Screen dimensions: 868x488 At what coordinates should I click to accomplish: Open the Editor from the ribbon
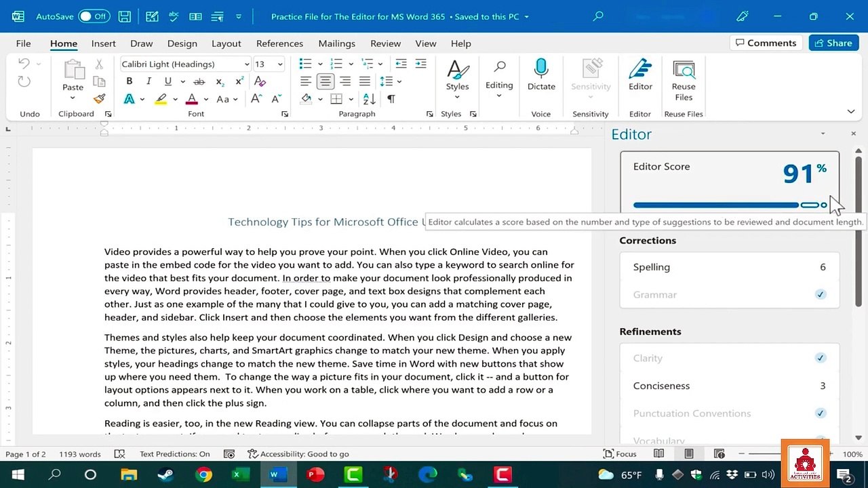pos(640,75)
